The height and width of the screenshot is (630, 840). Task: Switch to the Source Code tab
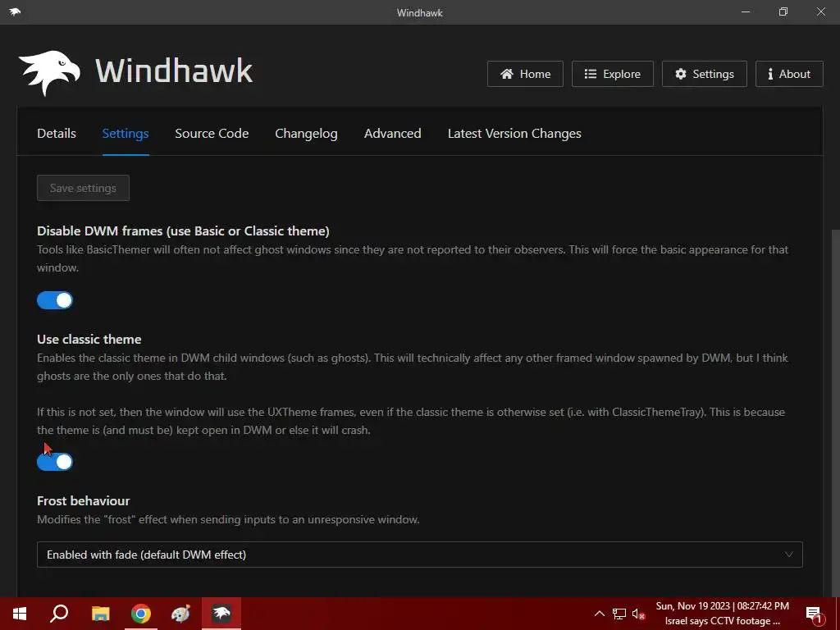212,134
